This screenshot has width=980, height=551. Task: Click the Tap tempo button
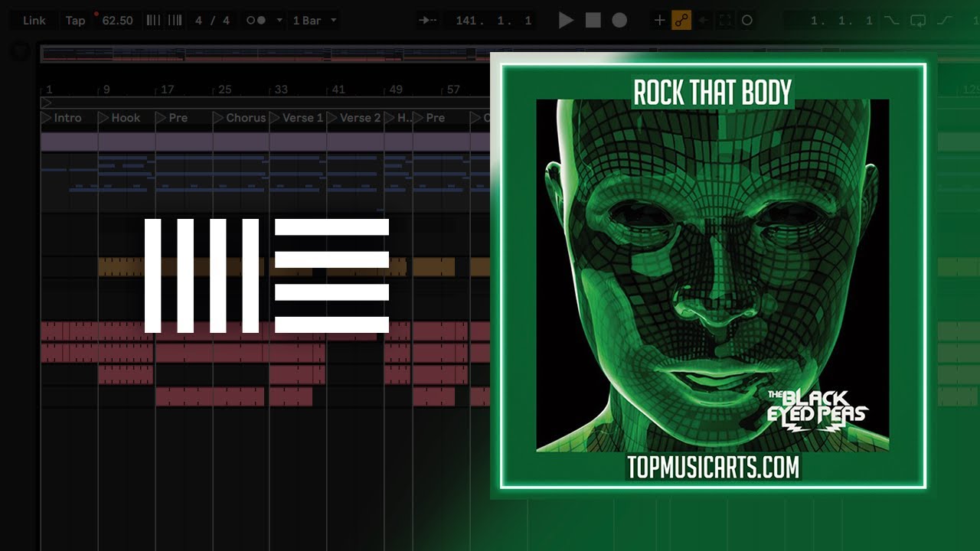tap(75, 21)
